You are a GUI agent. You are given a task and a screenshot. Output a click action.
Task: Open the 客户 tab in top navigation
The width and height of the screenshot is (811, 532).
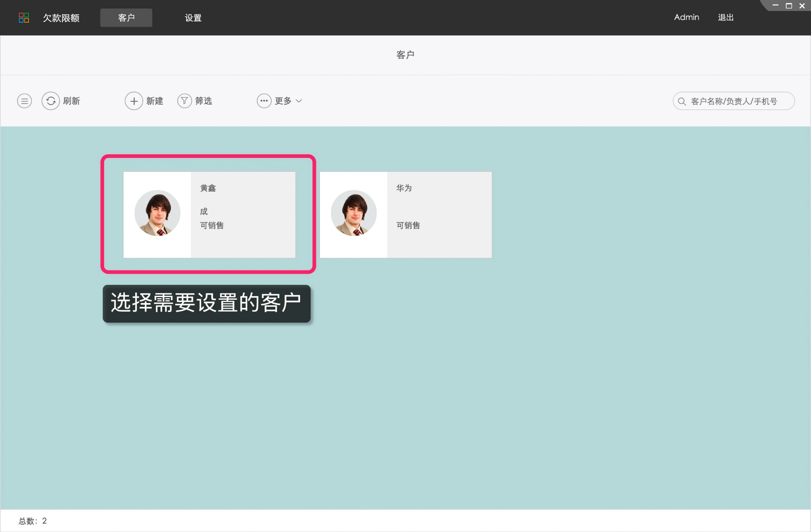[x=126, y=17]
